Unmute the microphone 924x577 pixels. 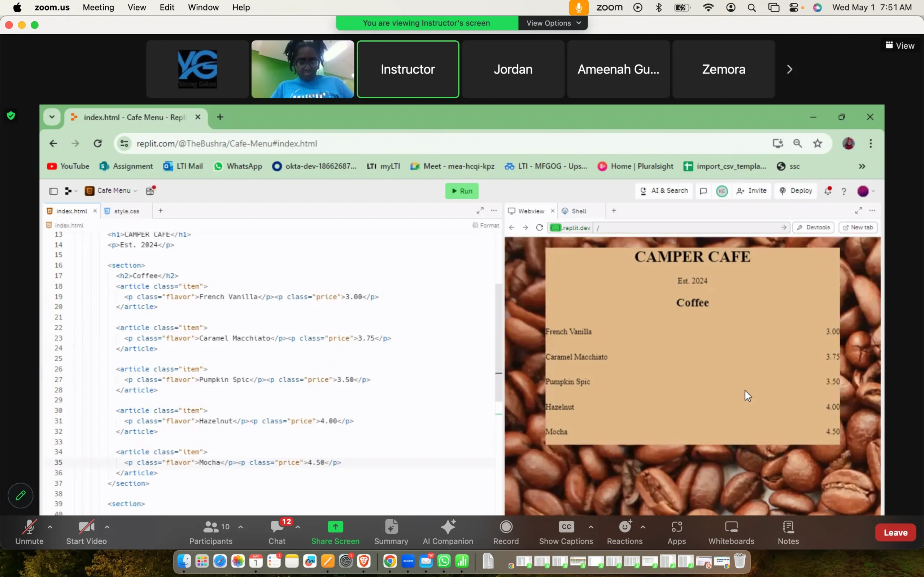(29, 532)
